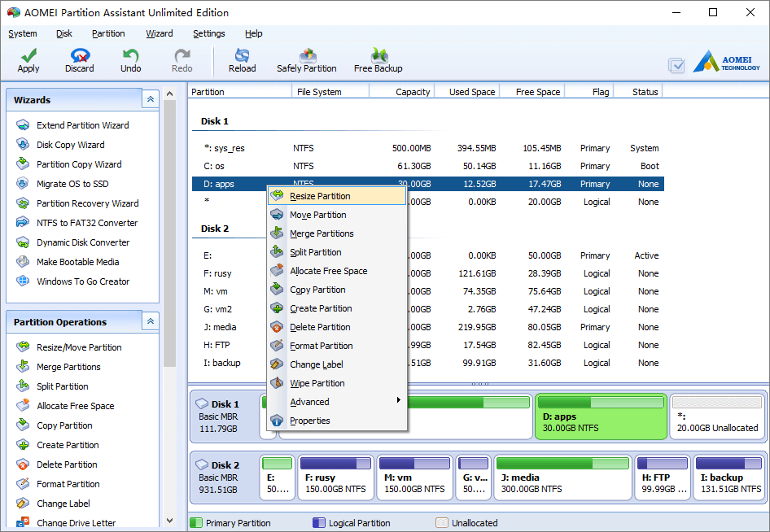This screenshot has width=770, height=532.
Task: Click the Partition Copy Wizard icon
Action: (x=23, y=164)
